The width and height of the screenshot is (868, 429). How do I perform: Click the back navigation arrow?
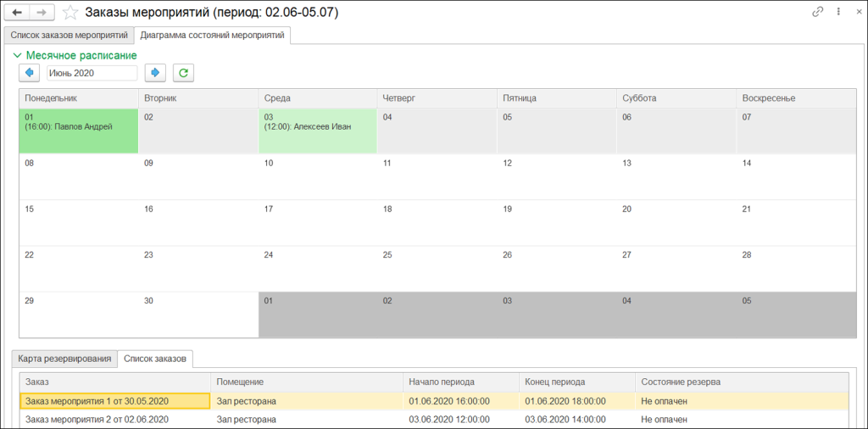click(x=18, y=12)
